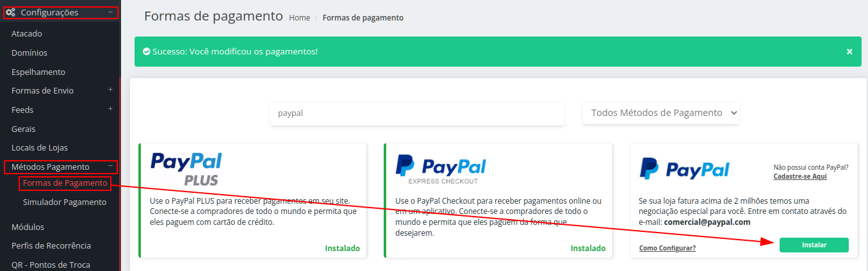Expand the Feeds submenu
This screenshot has width=868, height=271.
click(x=110, y=110)
